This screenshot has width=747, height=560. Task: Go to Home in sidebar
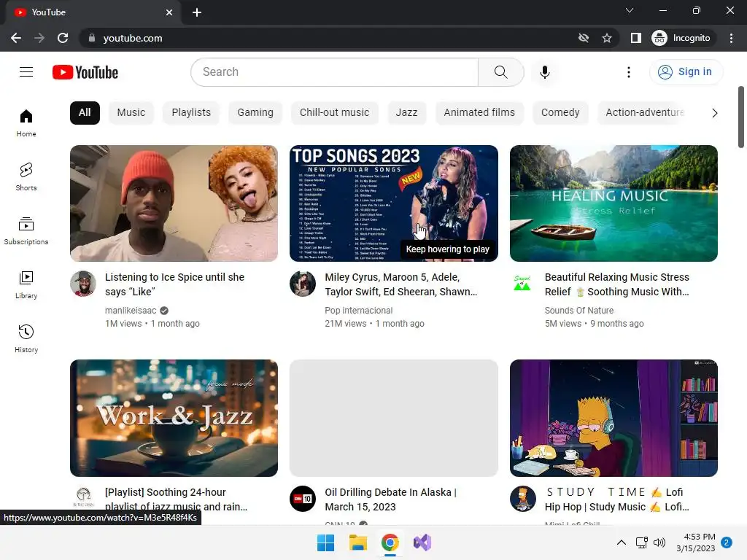26,123
